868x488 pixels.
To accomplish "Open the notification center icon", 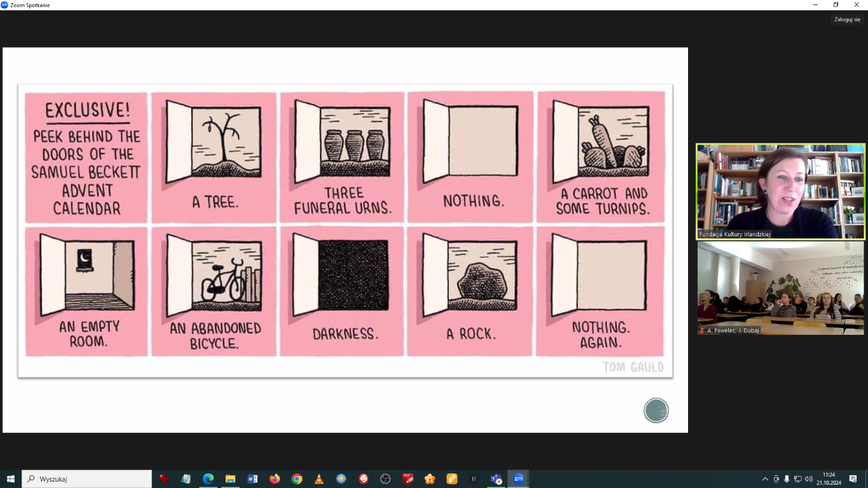I will (x=853, y=478).
